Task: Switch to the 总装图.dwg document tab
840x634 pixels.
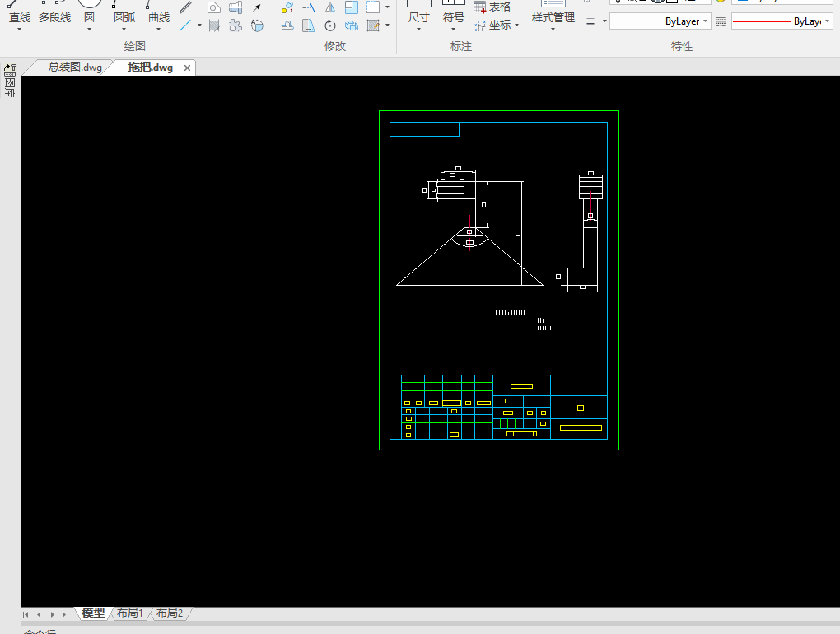Action: 74,68
